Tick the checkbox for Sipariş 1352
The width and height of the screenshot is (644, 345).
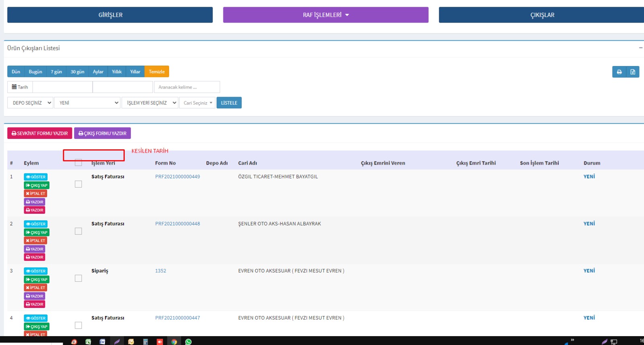click(78, 278)
